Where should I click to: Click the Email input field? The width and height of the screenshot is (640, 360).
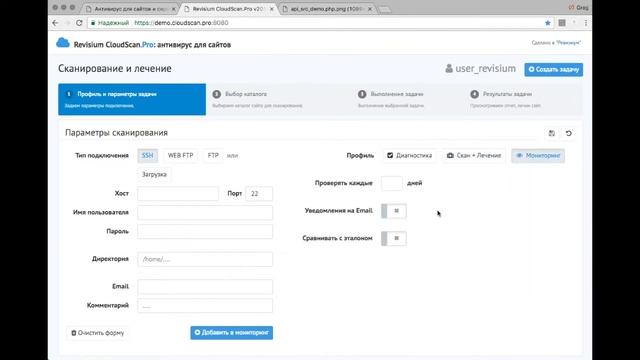tap(205, 287)
